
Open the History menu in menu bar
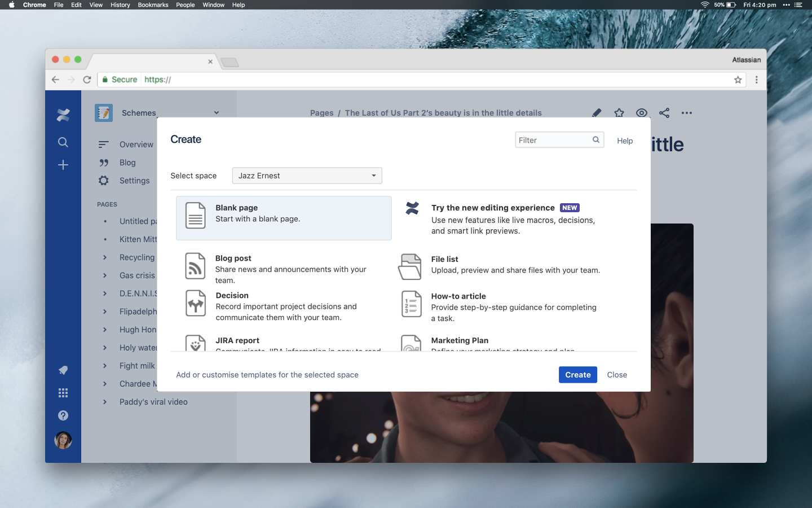tap(120, 5)
